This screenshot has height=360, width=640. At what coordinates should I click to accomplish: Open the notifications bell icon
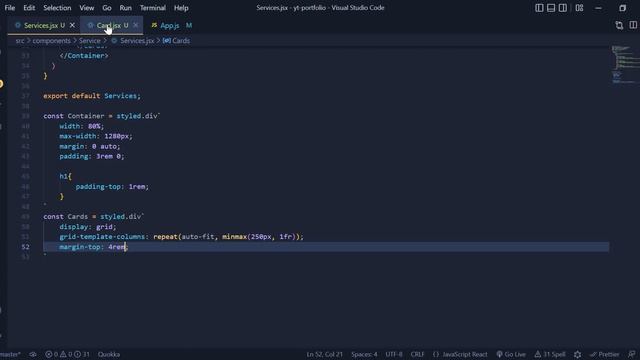[631, 354]
